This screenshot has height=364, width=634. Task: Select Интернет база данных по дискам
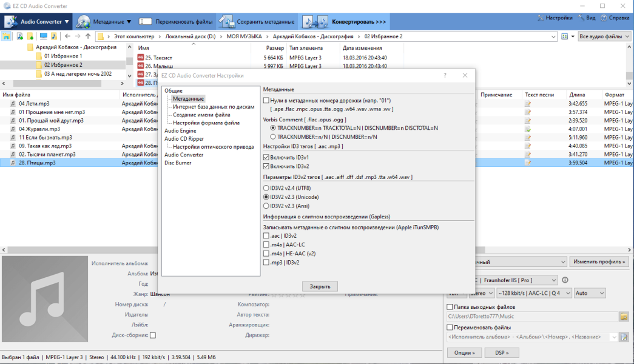[x=214, y=107]
